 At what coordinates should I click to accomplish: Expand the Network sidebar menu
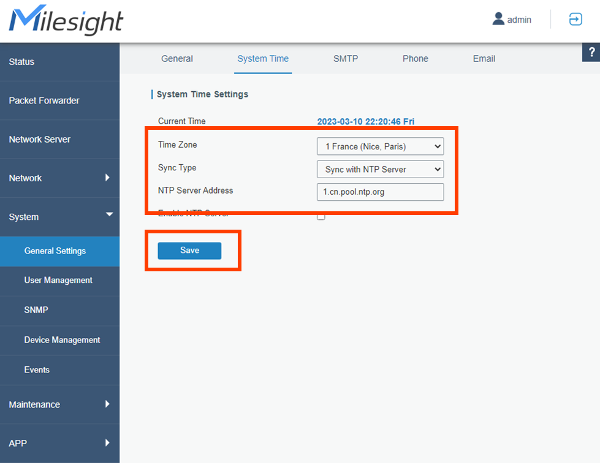tap(59, 178)
